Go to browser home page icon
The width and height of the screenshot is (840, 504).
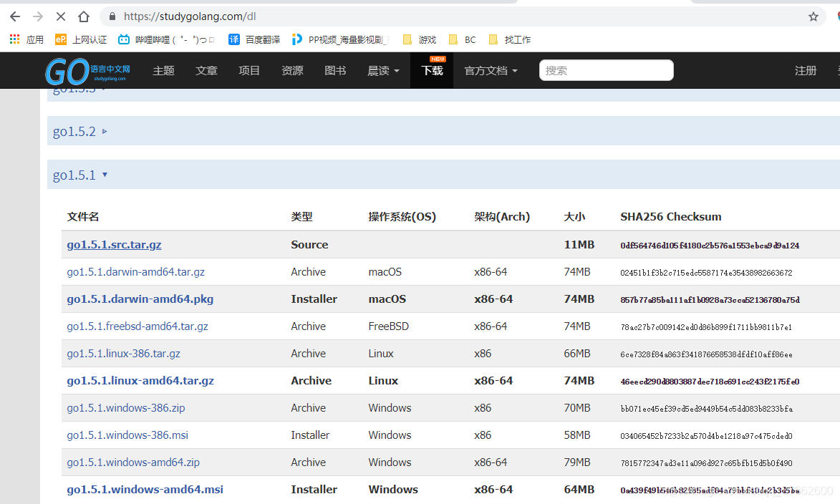[x=84, y=16]
